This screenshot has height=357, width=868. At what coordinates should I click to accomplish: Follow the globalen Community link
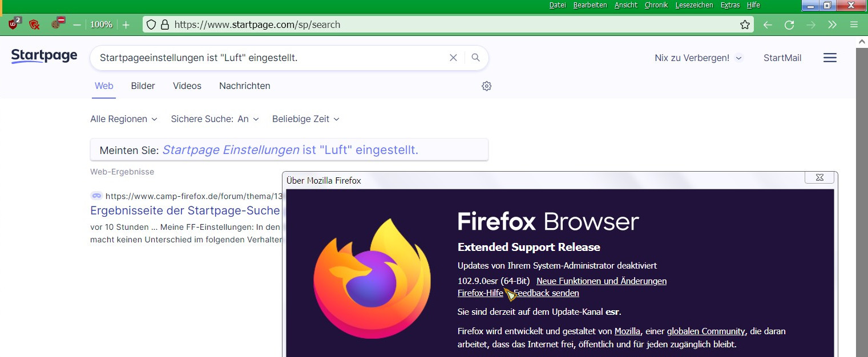coord(706,331)
